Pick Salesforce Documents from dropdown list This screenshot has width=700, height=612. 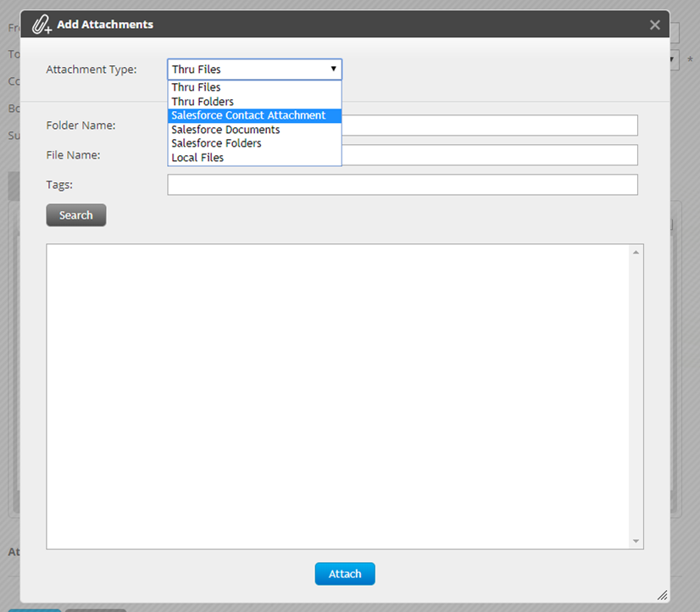tap(225, 130)
